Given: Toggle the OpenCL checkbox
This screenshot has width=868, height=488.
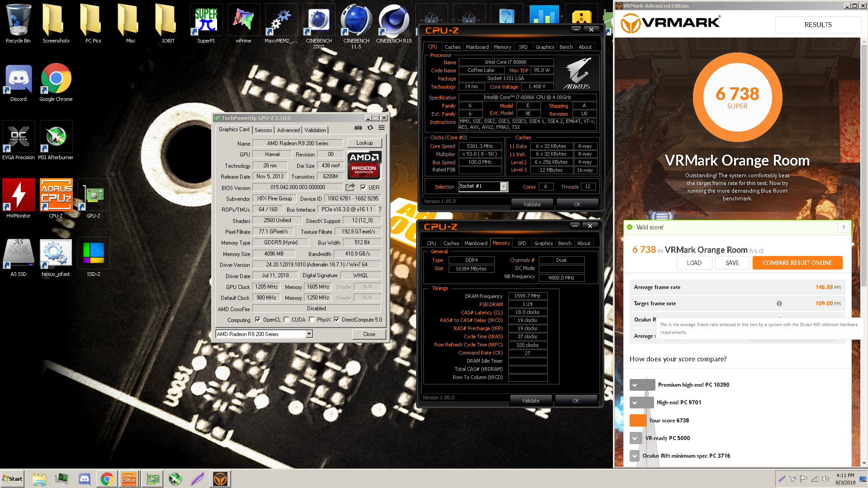Looking at the screenshot, I should 258,319.
